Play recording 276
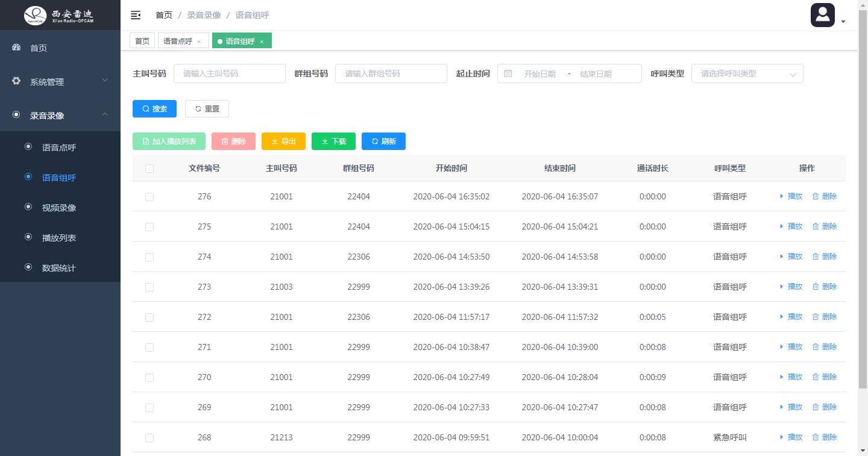The width and height of the screenshot is (868, 456). [x=791, y=196]
